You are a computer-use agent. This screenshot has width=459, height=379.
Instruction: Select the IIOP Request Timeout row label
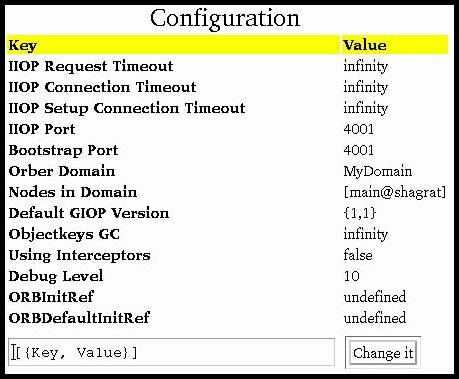(91, 66)
